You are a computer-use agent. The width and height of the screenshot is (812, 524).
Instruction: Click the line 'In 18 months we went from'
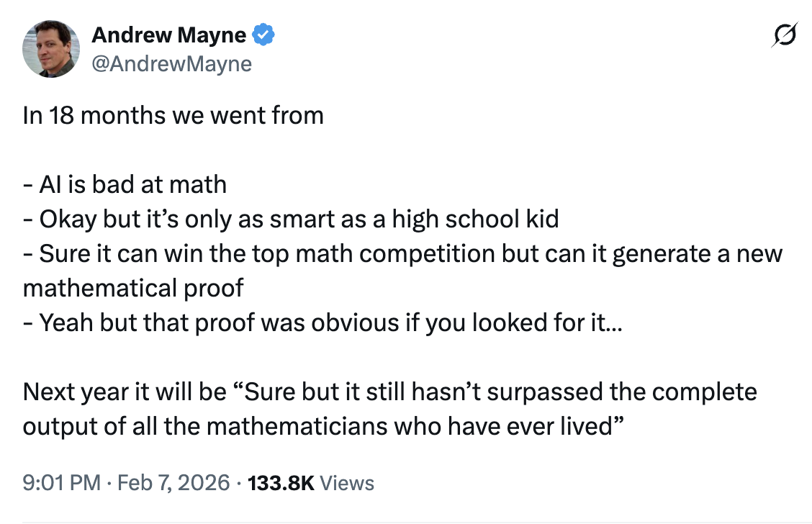tap(173, 115)
